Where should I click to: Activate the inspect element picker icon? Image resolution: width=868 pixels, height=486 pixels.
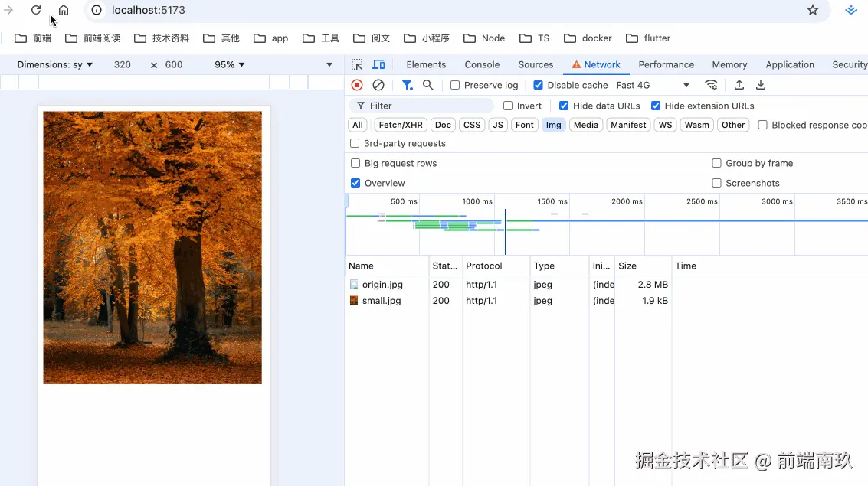pos(357,65)
